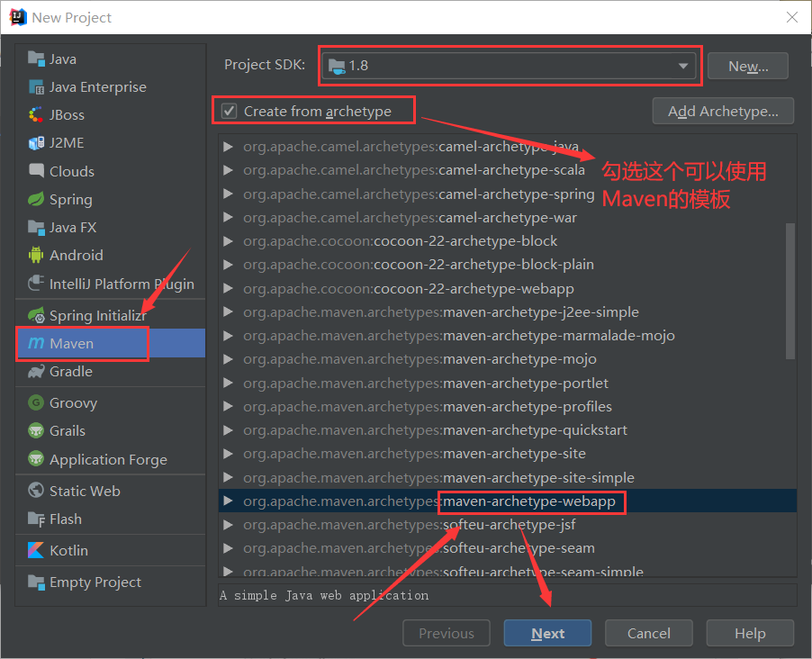Open Help for the dialog
The height and width of the screenshot is (659, 812).
[x=750, y=633]
